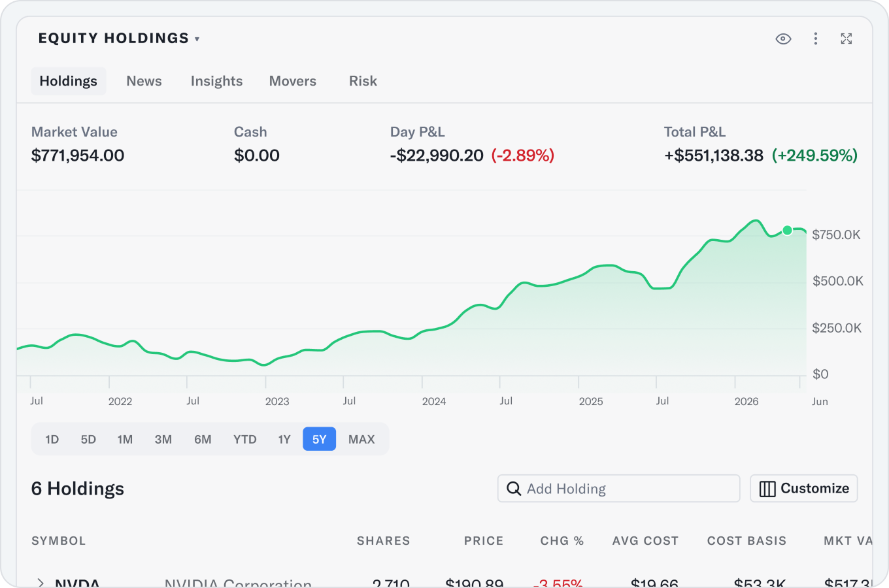This screenshot has width=889, height=588.
Task: Go to the Movers tab
Action: (x=293, y=81)
